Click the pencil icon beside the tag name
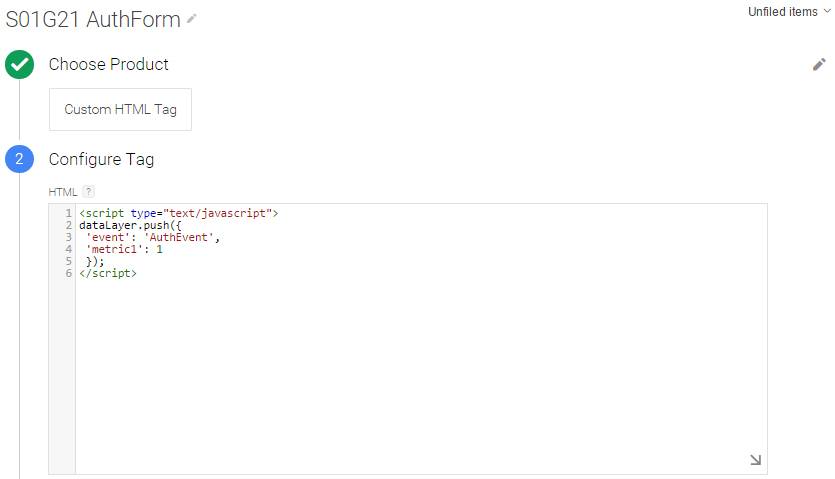835x479 pixels. (x=192, y=19)
